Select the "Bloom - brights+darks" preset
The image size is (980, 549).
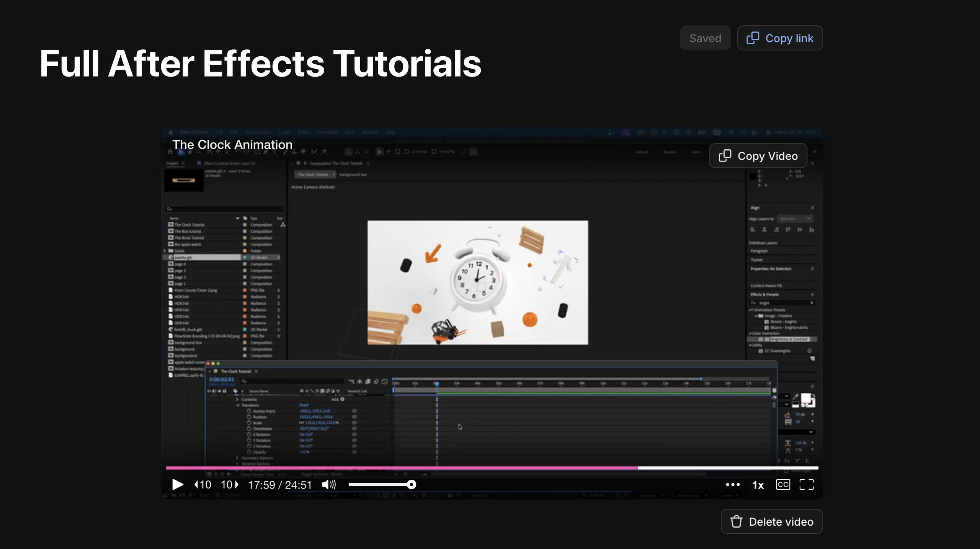pyautogui.click(x=789, y=327)
